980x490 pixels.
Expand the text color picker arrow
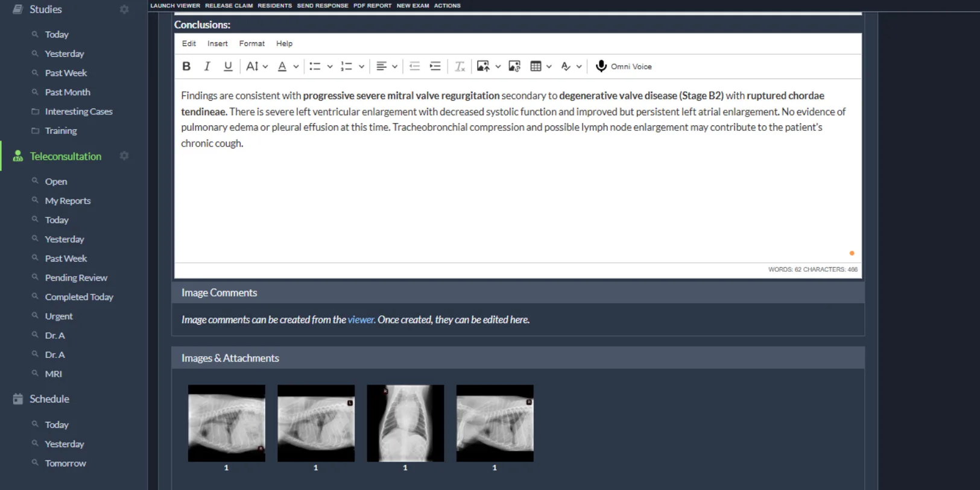point(296,66)
